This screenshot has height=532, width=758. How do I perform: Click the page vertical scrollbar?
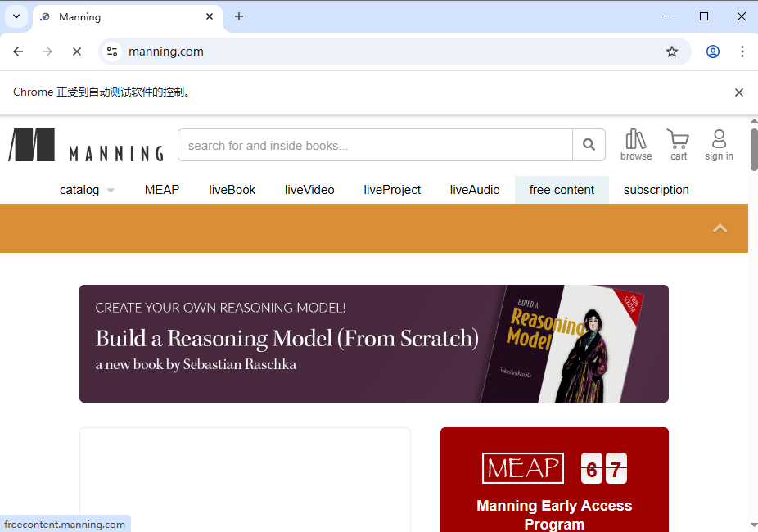[x=754, y=150]
